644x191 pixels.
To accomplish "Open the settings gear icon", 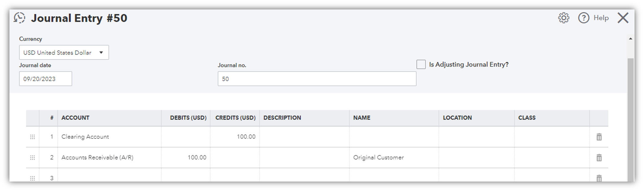I will tap(563, 18).
